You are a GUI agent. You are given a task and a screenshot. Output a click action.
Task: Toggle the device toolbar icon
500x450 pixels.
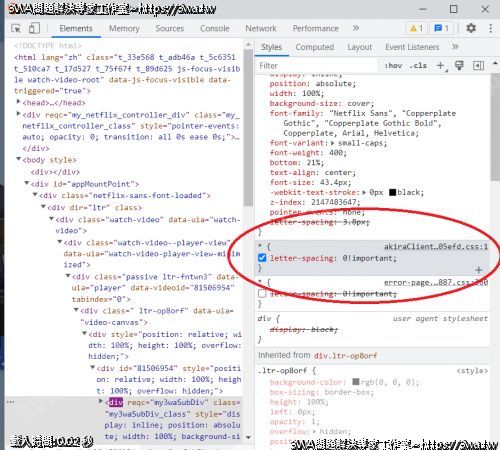pyautogui.click(x=34, y=28)
